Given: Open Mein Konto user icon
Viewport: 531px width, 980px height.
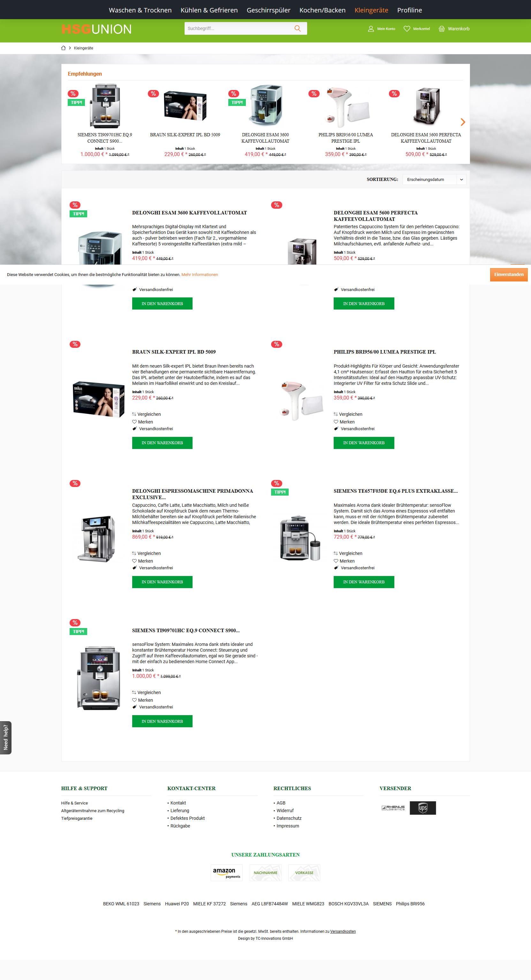Looking at the screenshot, I should (x=371, y=29).
